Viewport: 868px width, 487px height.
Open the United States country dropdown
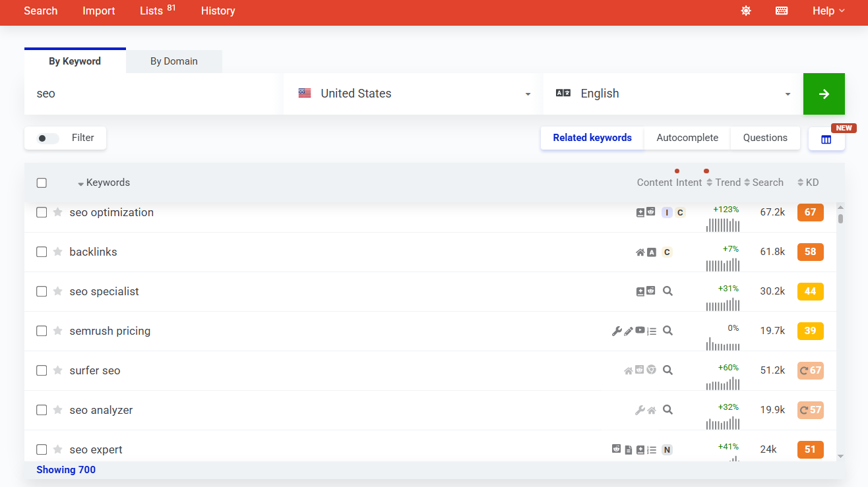click(x=413, y=94)
